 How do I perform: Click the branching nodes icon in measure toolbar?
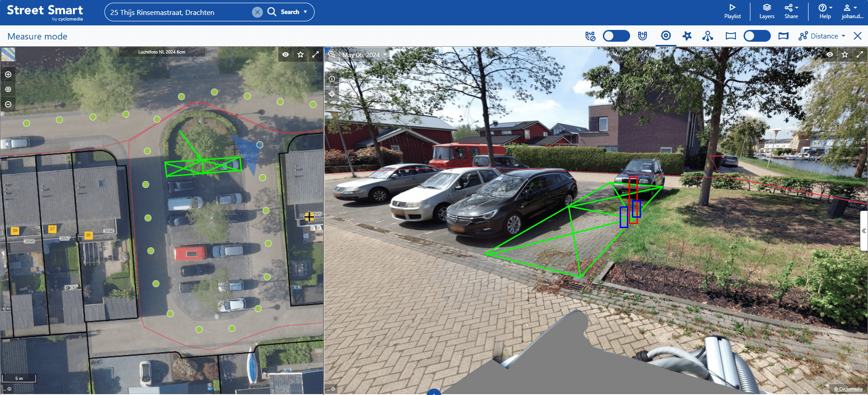(707, 36)
